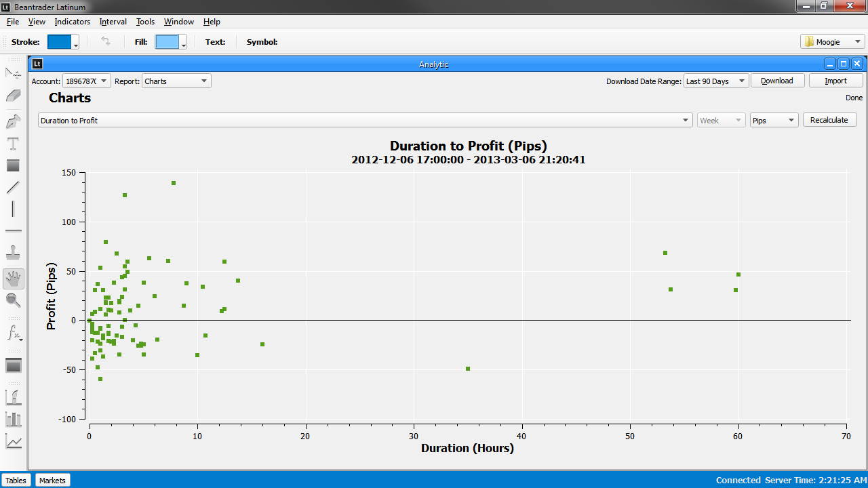This screenshot has width=868, height=488.
Task: Open the Moogie workspace dropdown
Action: [x=833, y=42]
